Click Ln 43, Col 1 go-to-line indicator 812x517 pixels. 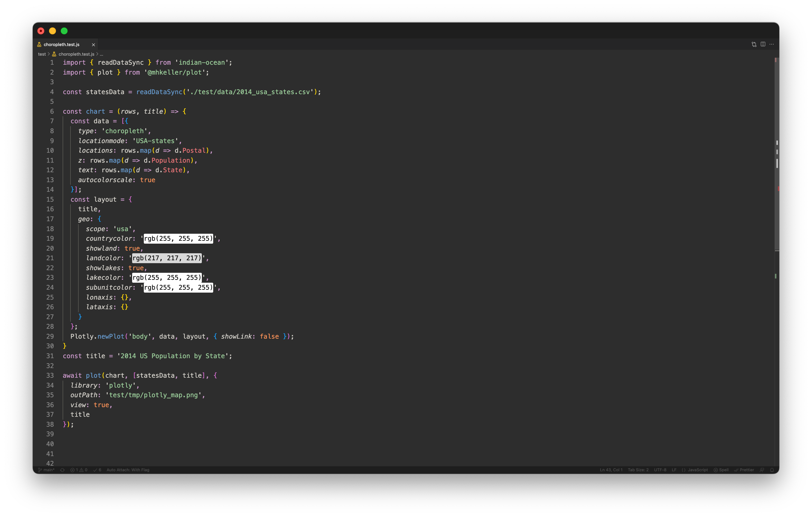(x=611, y=470)
